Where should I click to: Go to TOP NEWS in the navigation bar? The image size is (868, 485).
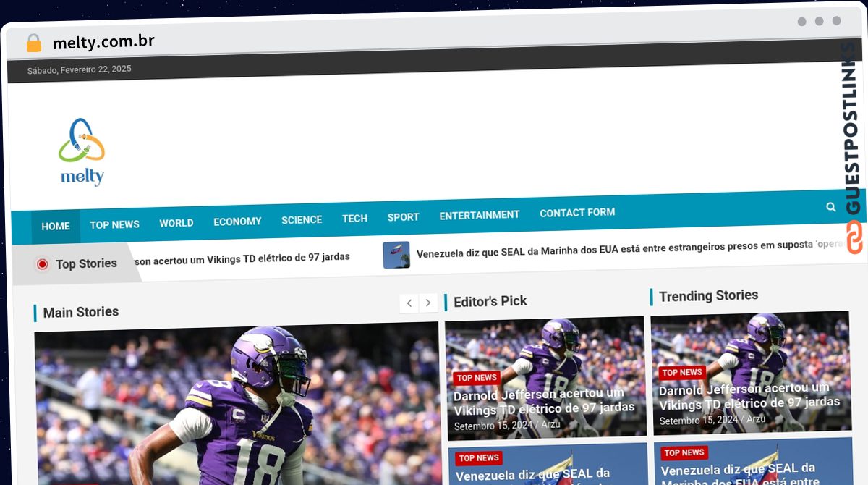(x=114, y=224)
